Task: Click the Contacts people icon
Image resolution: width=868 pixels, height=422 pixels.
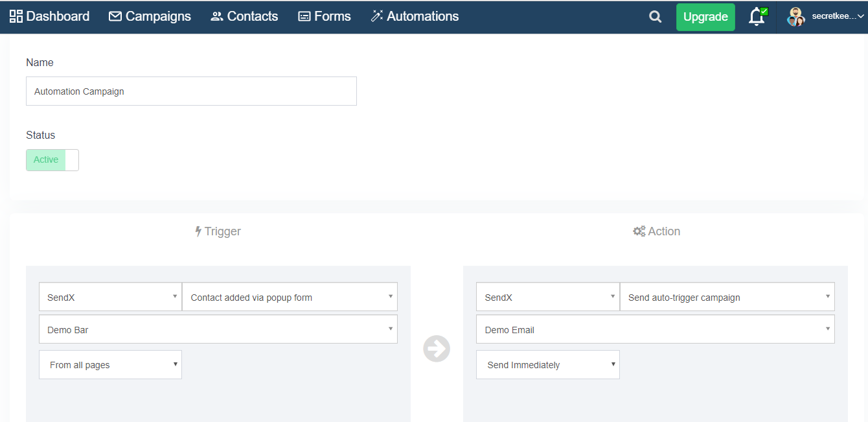Action: (x=217, y=16)
